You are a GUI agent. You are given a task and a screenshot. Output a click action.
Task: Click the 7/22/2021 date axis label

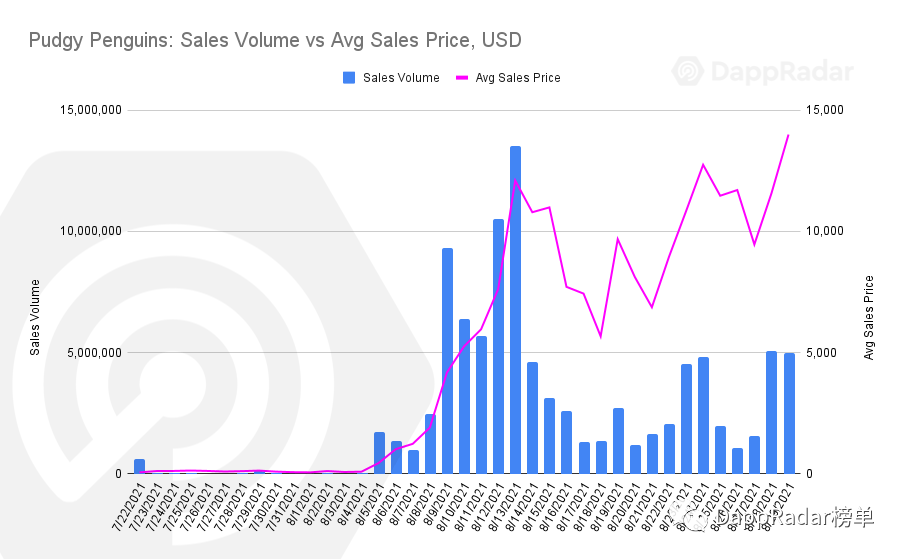pyautogui.click(x=127, y=508)
